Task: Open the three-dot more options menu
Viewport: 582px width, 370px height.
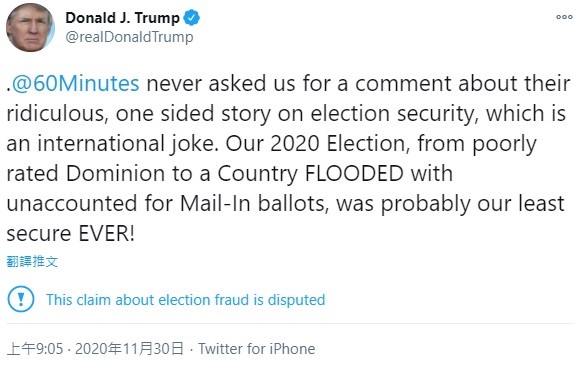Action: [564, 17]
